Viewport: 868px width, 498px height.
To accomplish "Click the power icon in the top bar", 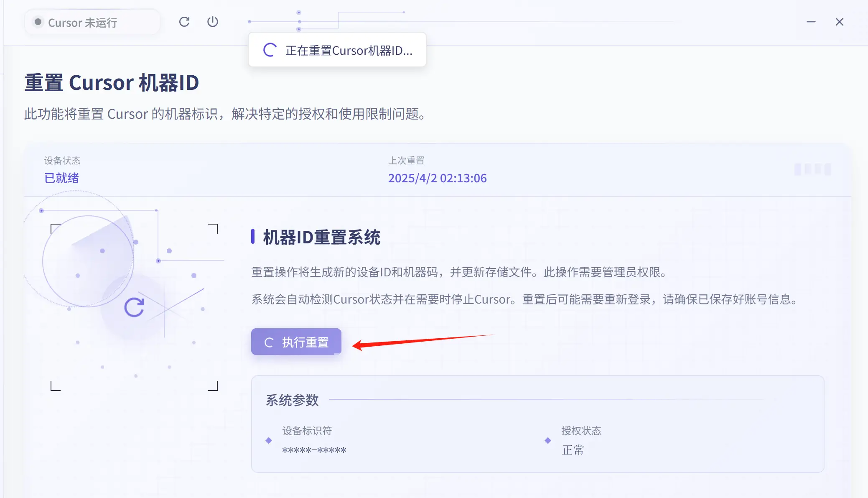I will click(x=213, y=22).
